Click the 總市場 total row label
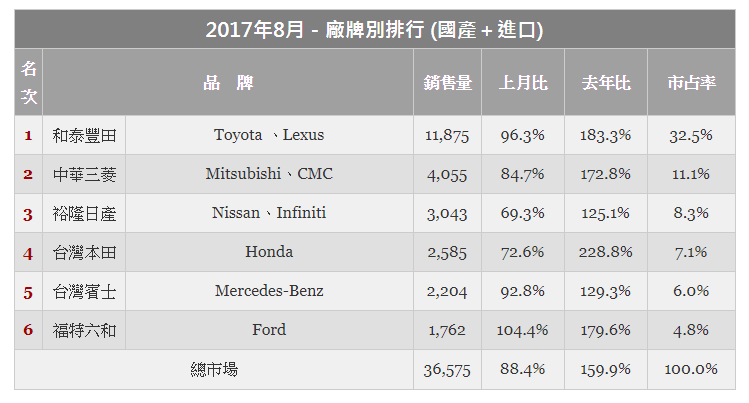 pos(214,370)
